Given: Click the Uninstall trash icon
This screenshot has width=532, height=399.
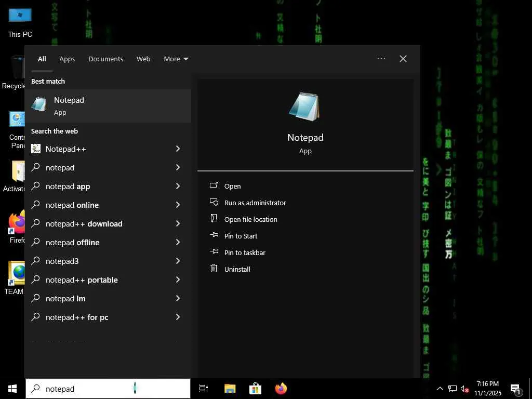Looking at the screenshot, I should (214, 269).
